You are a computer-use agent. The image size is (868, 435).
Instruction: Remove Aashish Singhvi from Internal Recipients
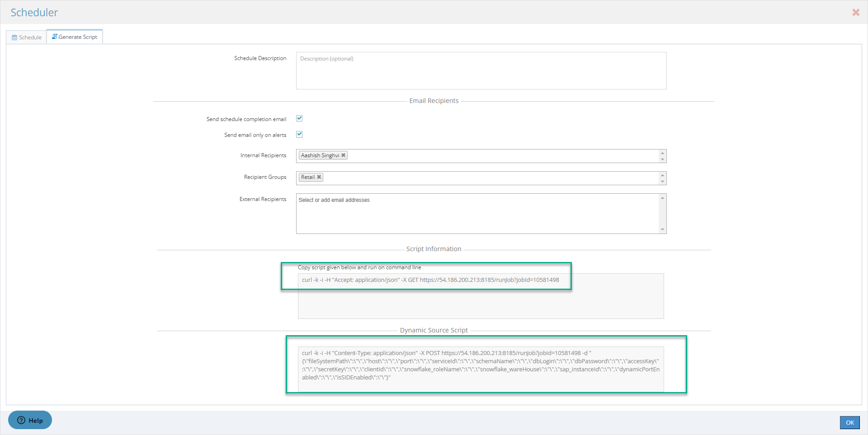pos(343,155)
